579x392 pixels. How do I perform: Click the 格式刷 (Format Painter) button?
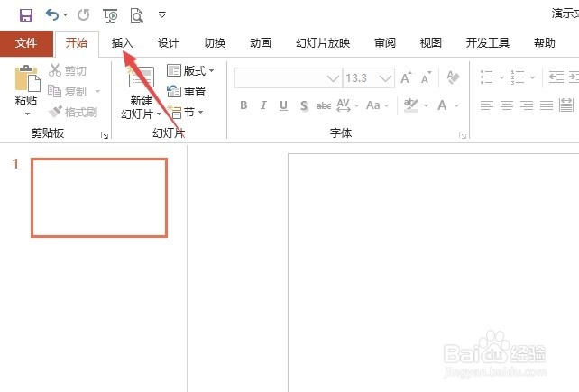click(73, 112)
